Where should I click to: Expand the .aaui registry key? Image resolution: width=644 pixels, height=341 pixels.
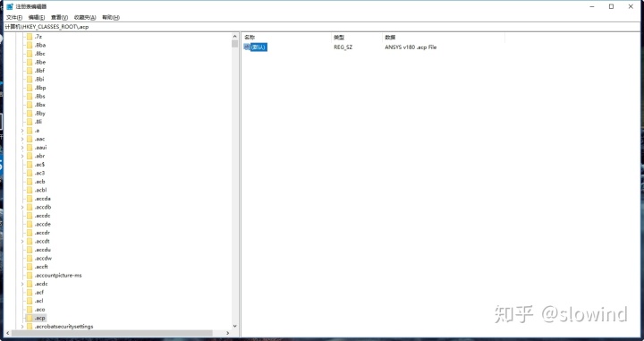[22, 148]
